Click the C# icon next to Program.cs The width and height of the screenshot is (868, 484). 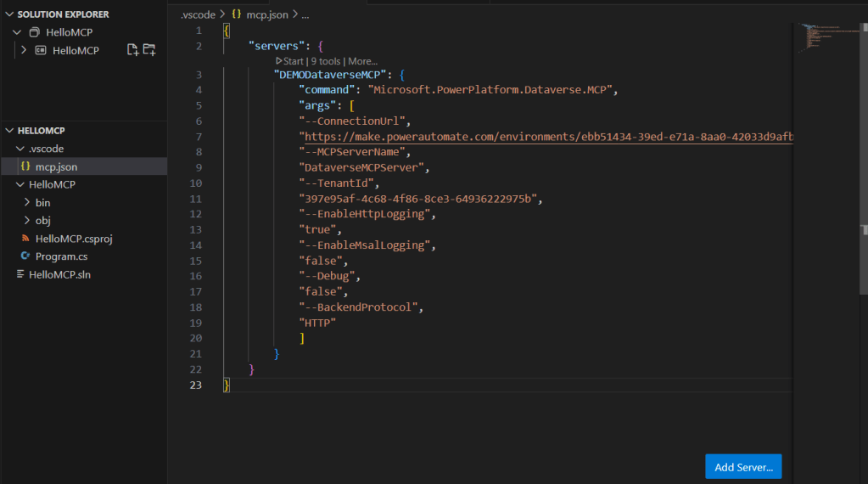(26, 256)
